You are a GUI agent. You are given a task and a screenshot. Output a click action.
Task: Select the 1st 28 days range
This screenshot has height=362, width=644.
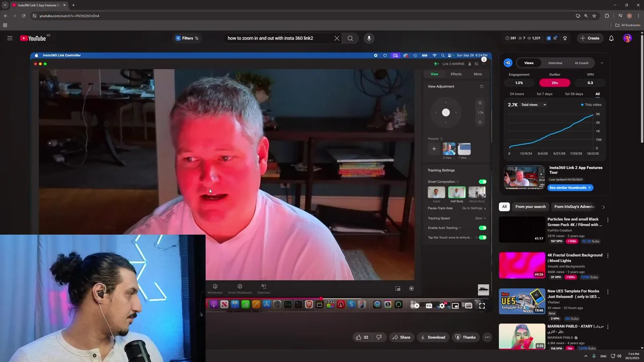[574, 94]
